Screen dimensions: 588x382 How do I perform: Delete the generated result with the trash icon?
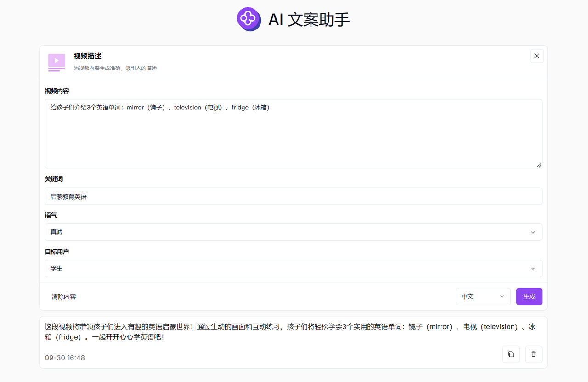(533, 354)
